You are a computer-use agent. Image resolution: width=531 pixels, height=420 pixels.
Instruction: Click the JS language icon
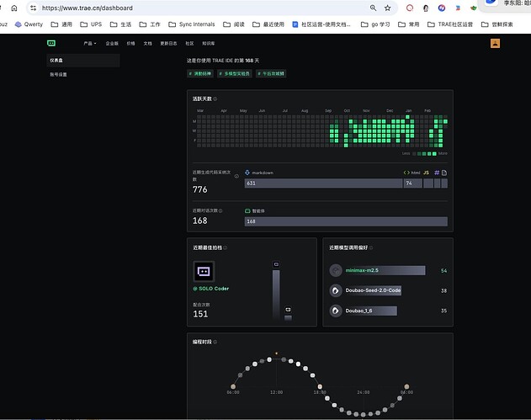(426, 173)
